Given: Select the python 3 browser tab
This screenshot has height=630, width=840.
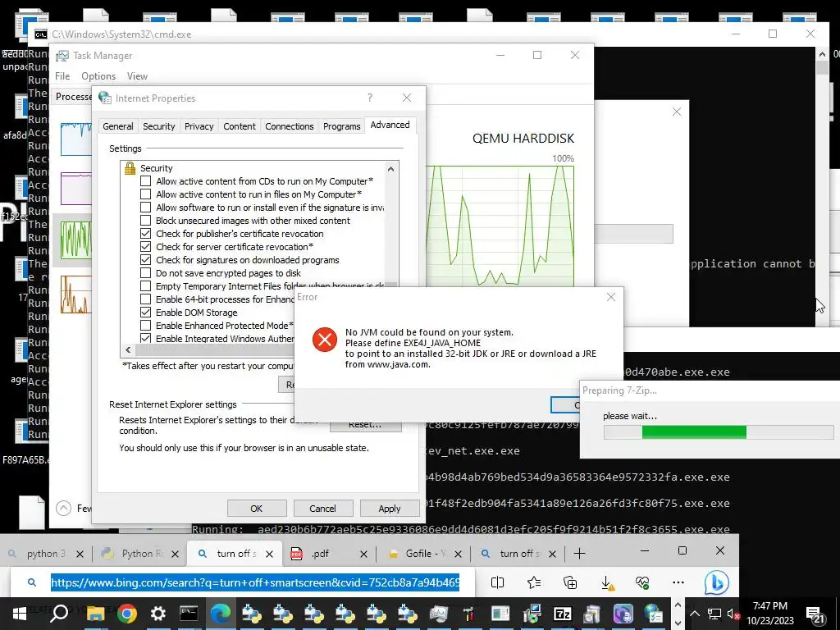Looking at the screenshot, I should (46, 554).
